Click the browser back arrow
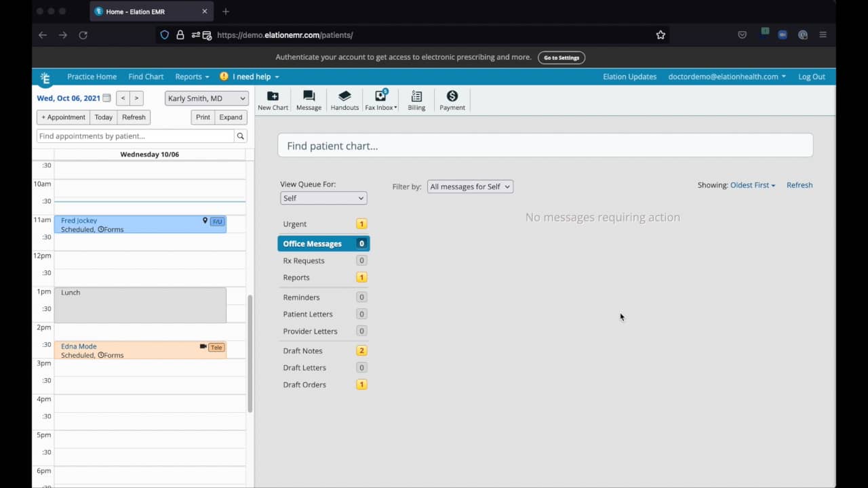Screen dimensions: 868x488 coord(43,35)
